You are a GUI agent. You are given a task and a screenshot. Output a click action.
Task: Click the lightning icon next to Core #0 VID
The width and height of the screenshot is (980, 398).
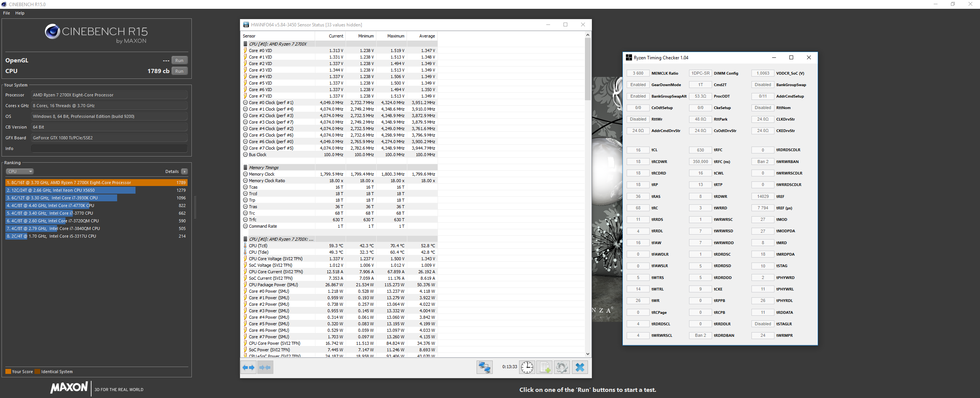245,51
